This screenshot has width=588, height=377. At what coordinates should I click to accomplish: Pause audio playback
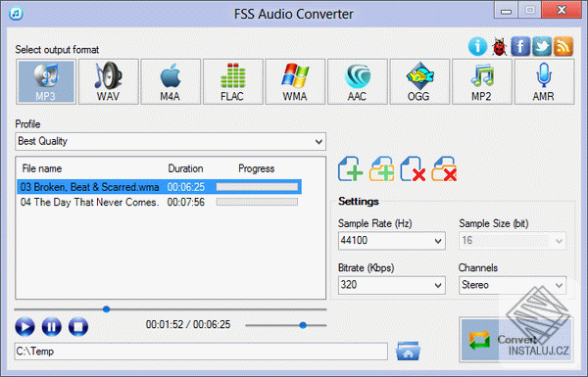click(x=51, y=326)
